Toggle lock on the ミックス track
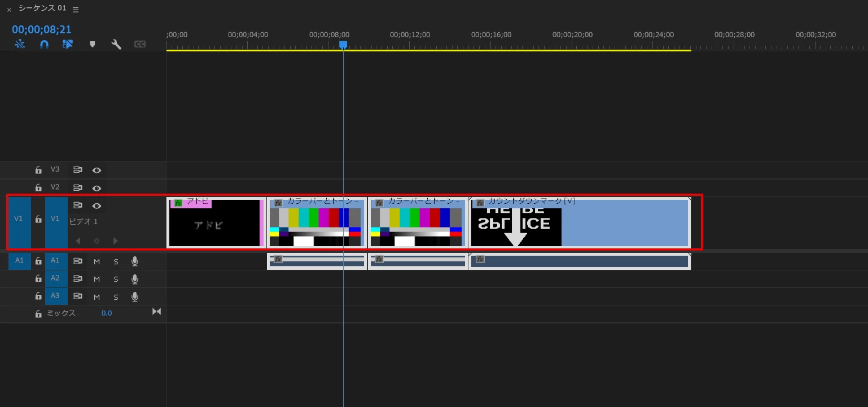 (38, 314)
